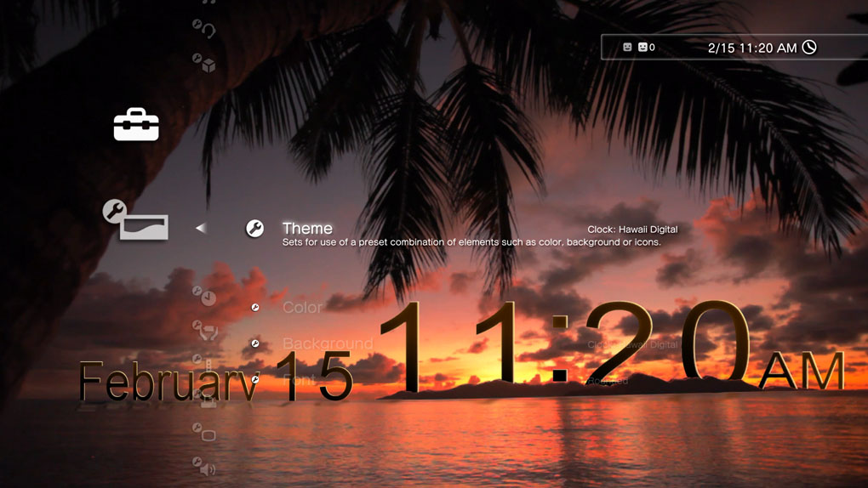
Task: Select the Theme option
Action: coord(307,228)
